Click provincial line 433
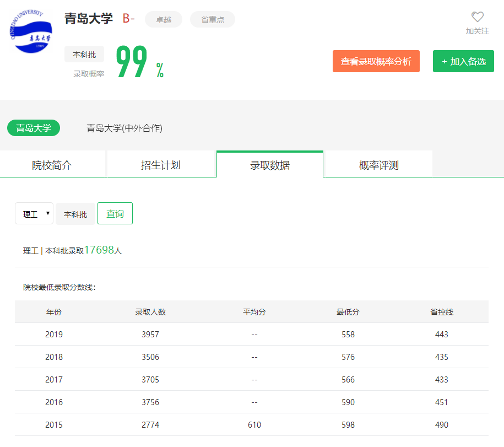The height and width of the screenshot is (447, 504). pyautogui.click(x=442, y=379)
